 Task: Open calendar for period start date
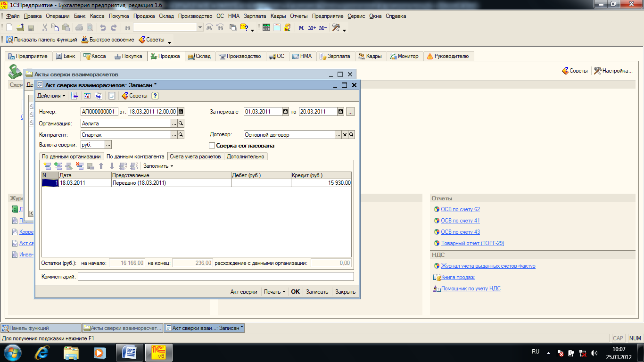point(285,112)
